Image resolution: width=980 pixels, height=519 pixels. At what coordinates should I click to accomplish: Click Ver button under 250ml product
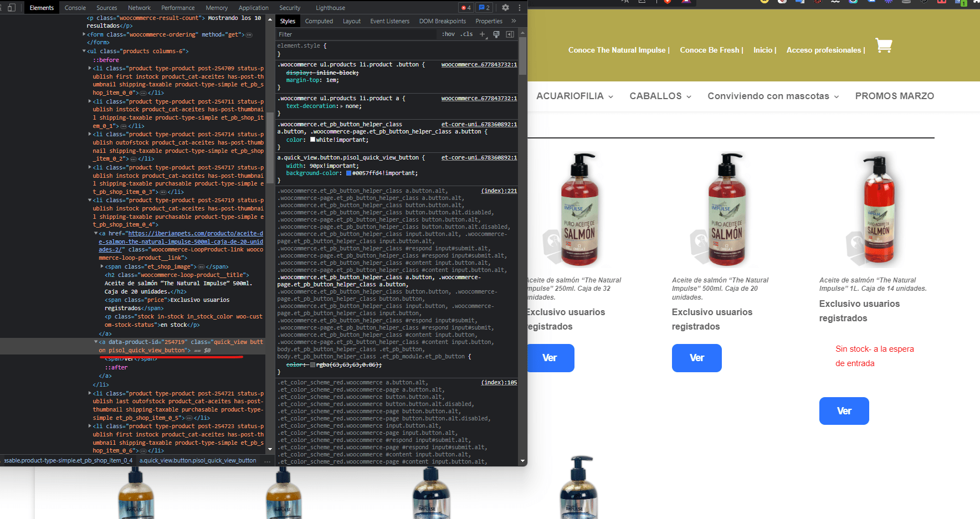coord(550,358)
